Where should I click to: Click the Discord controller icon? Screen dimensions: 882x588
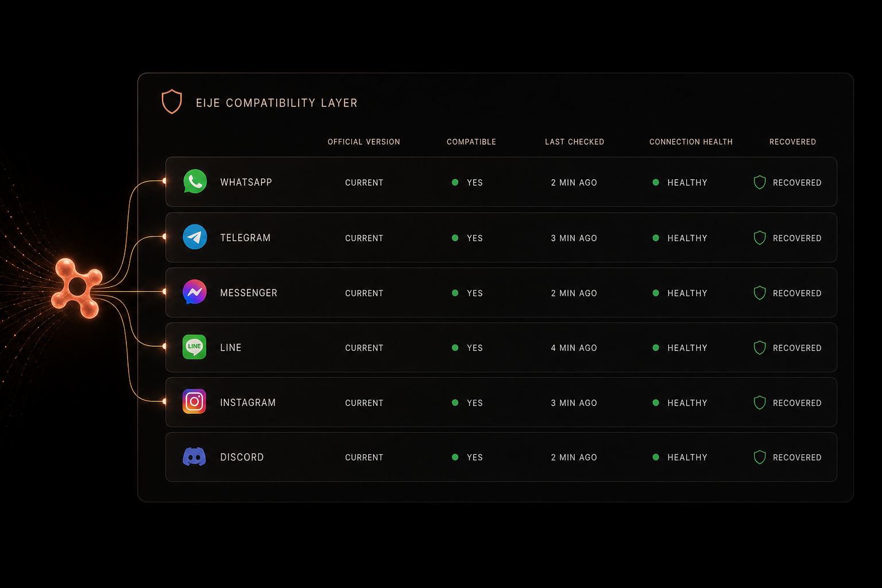point(194,457)
